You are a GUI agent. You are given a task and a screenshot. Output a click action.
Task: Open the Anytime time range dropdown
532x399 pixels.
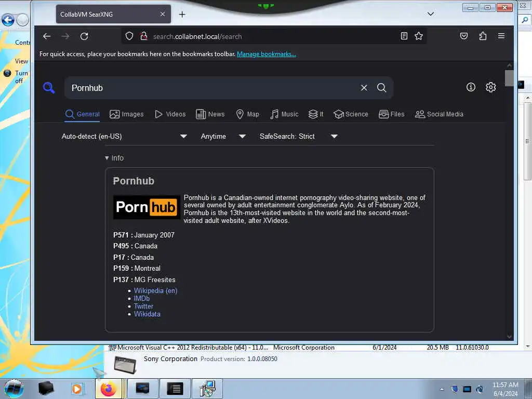click(x=223, y=137)
